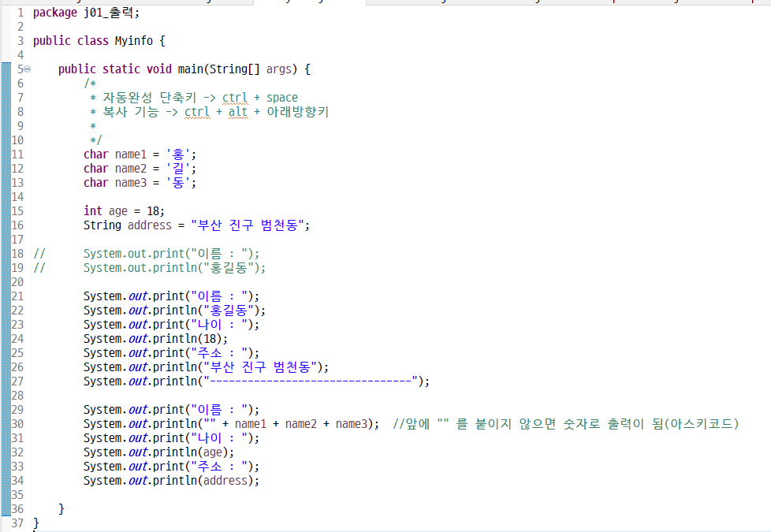This screenshot has width=771, height=532.
Task: Click the print("주소 : ") statement on line 33
Action: (171, 467)
